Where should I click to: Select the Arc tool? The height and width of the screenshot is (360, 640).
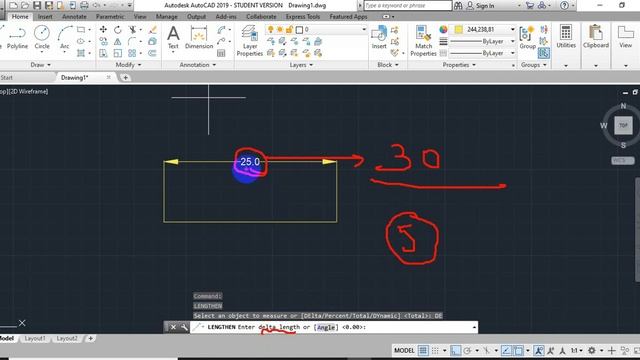tap(64, 38)
